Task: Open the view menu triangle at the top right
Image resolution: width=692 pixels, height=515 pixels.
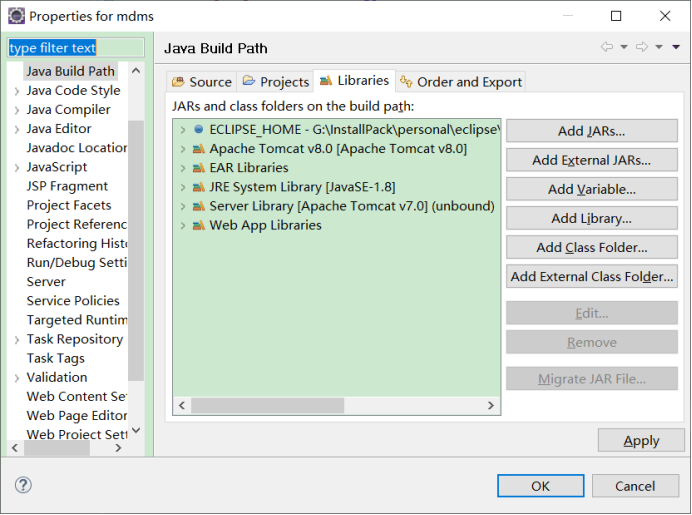Action: [x=676, y=47]
